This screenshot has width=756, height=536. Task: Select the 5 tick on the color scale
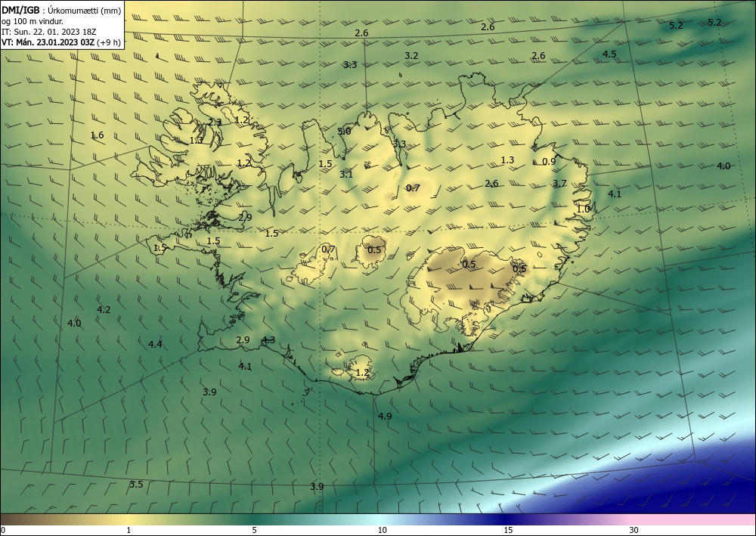254,530
